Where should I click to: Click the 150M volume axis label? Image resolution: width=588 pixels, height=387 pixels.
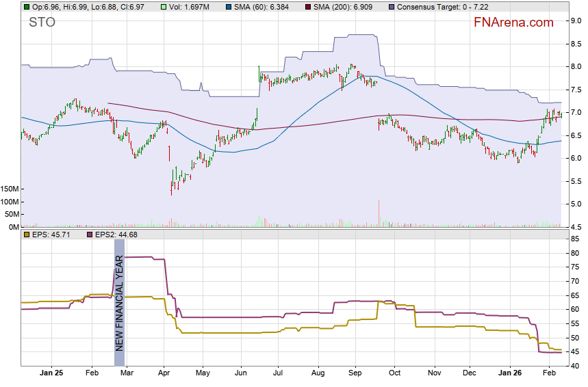point(9,189)
